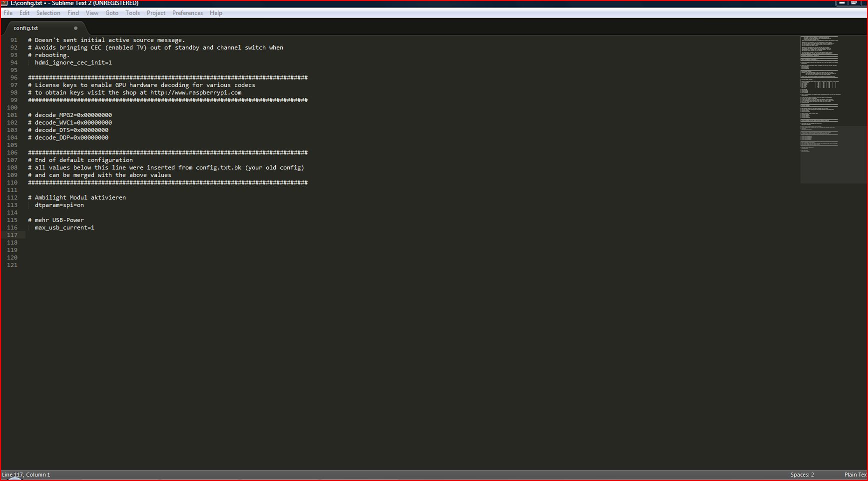
Task: Open the File menu
Action: pos(8,13)
